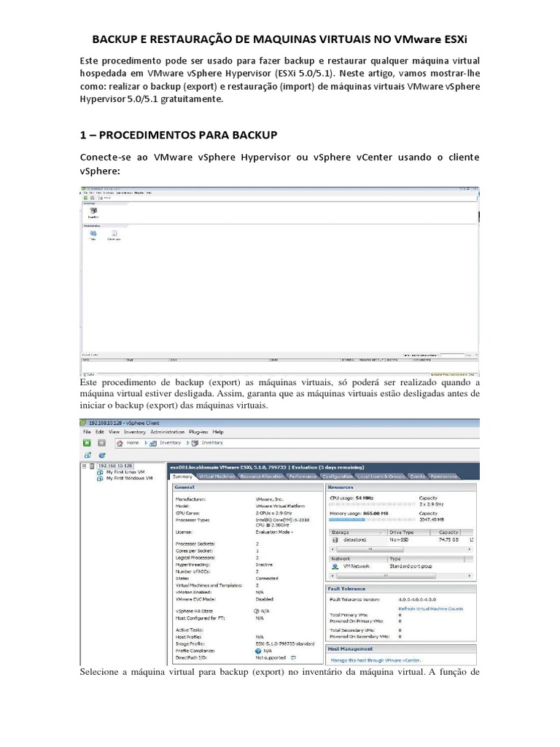Open Roles icon in first embedded screenshot

[93, 233]
